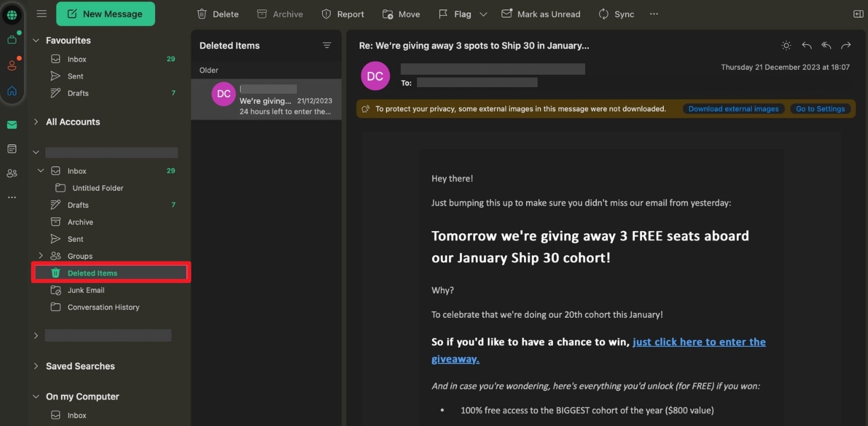868x426 pixels.
Task: Click the Sync icon in toolbar
Action: pyautogui.click(x=604, y=14)
